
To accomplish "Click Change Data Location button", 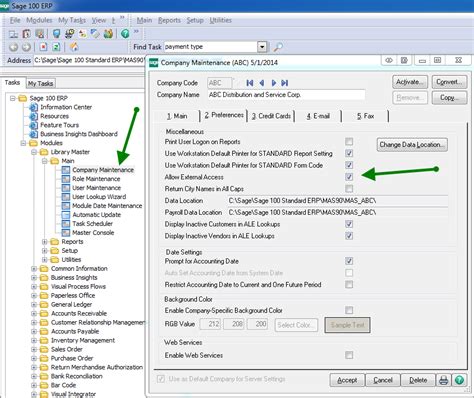I will 412,145.
